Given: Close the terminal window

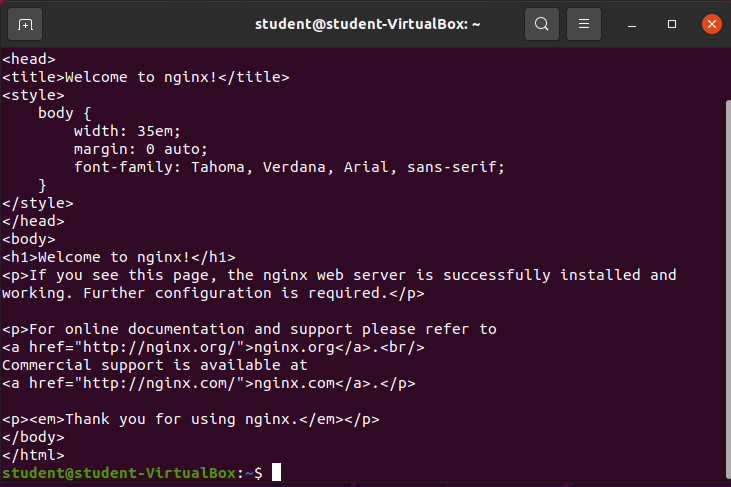Looking at the screenshot, I should pos(710,23).
